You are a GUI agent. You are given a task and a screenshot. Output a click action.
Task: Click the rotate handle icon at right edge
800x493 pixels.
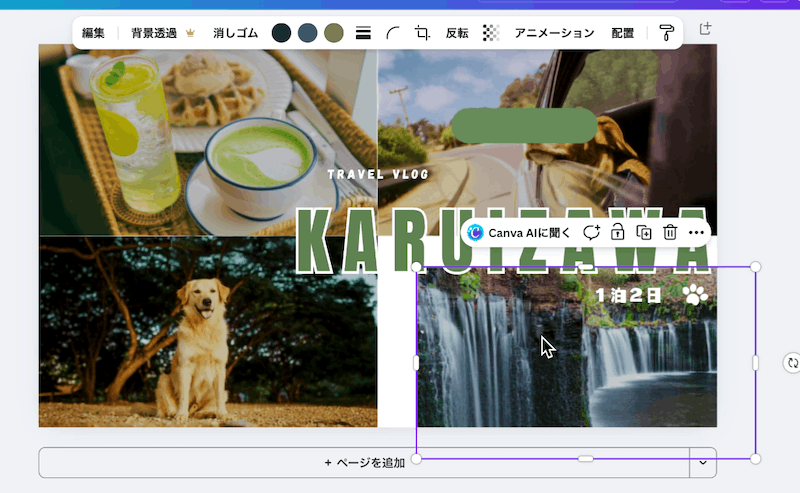792,363
